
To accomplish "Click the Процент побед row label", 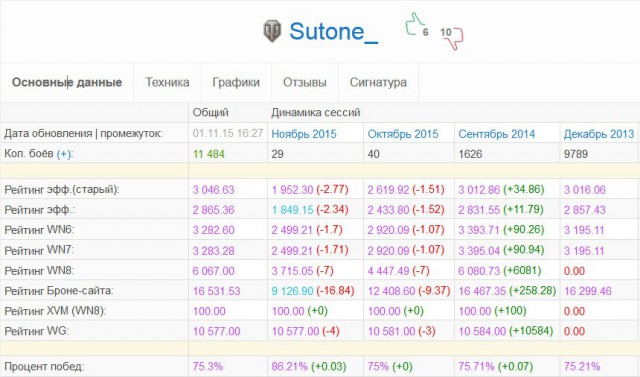I will [44, 366].
